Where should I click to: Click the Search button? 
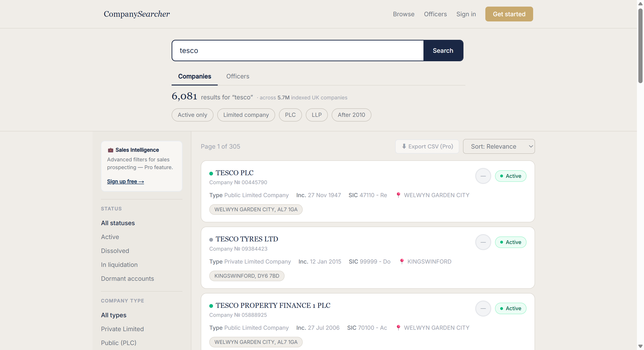(x=443, y=51)
